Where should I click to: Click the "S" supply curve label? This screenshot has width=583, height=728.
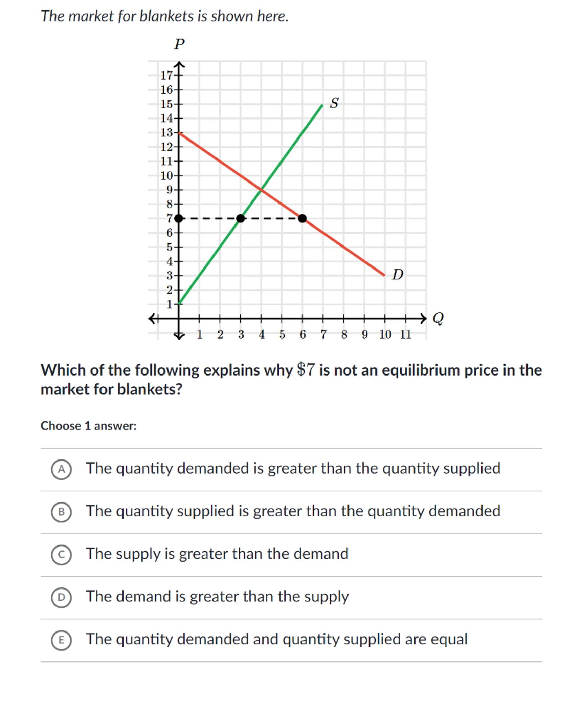[x=334, y=103]
